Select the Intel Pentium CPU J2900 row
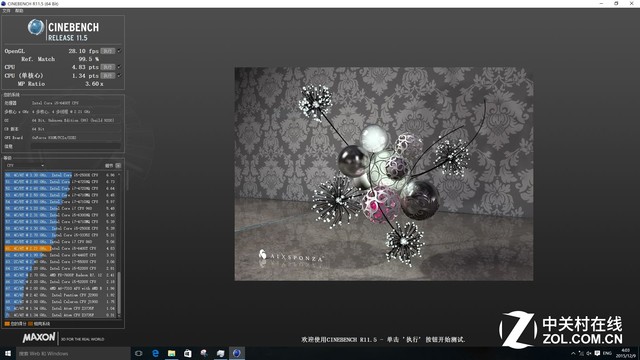 60,295
